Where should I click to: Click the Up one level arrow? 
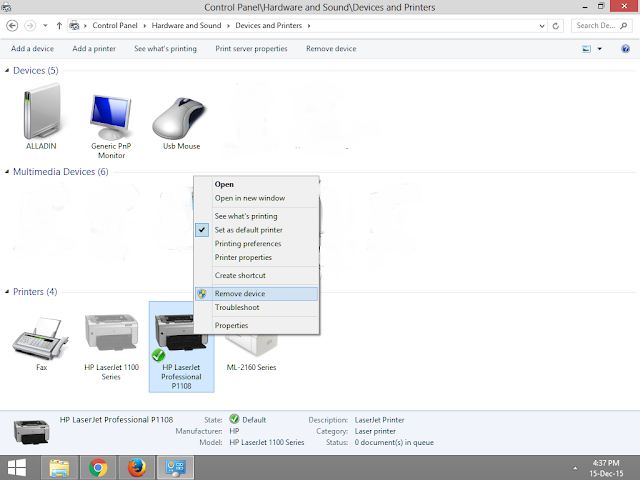point(59,26)
